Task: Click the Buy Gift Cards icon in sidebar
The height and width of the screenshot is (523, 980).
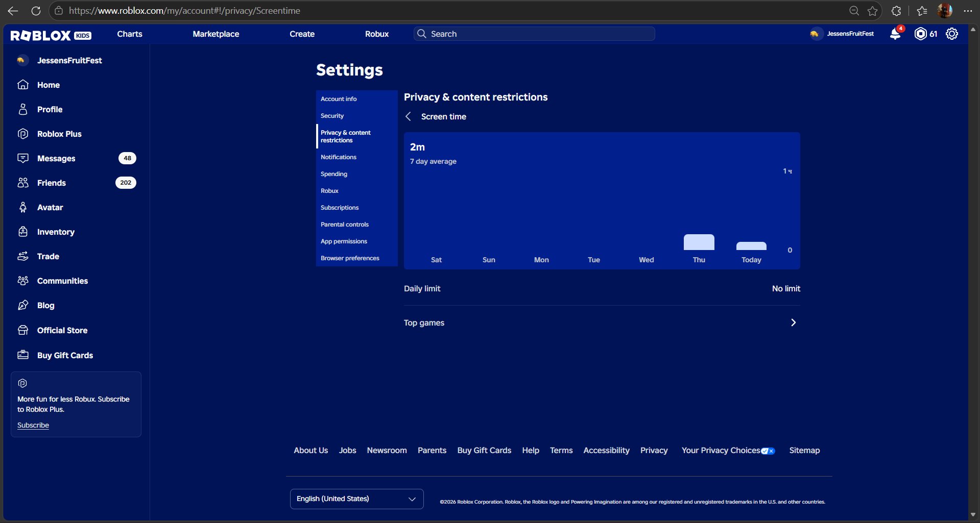Action: coord(23,355)
